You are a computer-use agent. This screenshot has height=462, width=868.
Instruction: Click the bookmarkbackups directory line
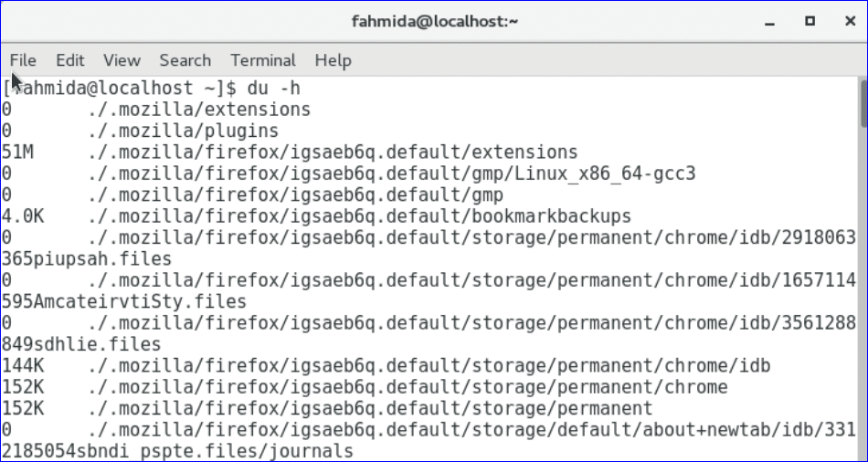click(360, 216)
